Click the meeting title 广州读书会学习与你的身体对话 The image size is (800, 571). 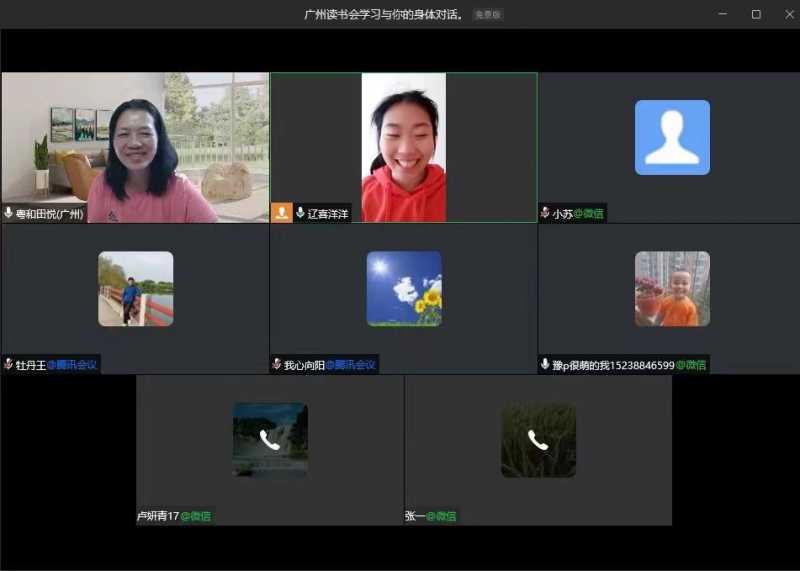click(x=384, y=14)
